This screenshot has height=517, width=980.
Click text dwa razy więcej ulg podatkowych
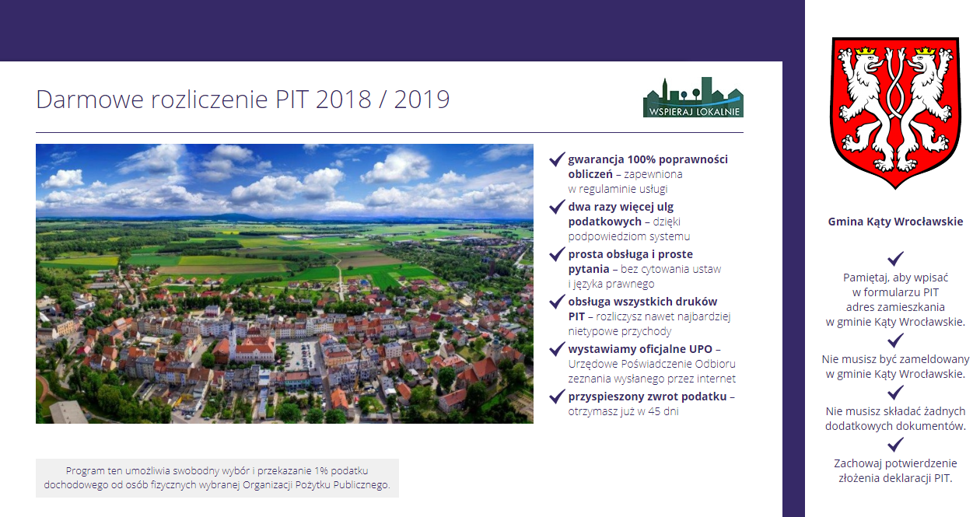621,214
